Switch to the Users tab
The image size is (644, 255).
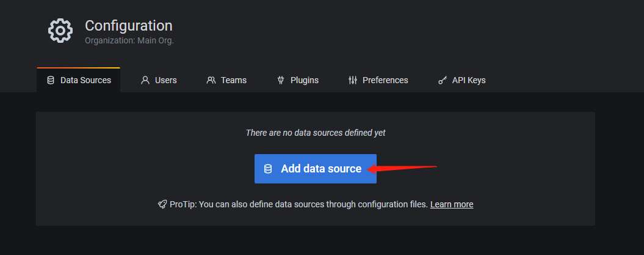(159, 80)
